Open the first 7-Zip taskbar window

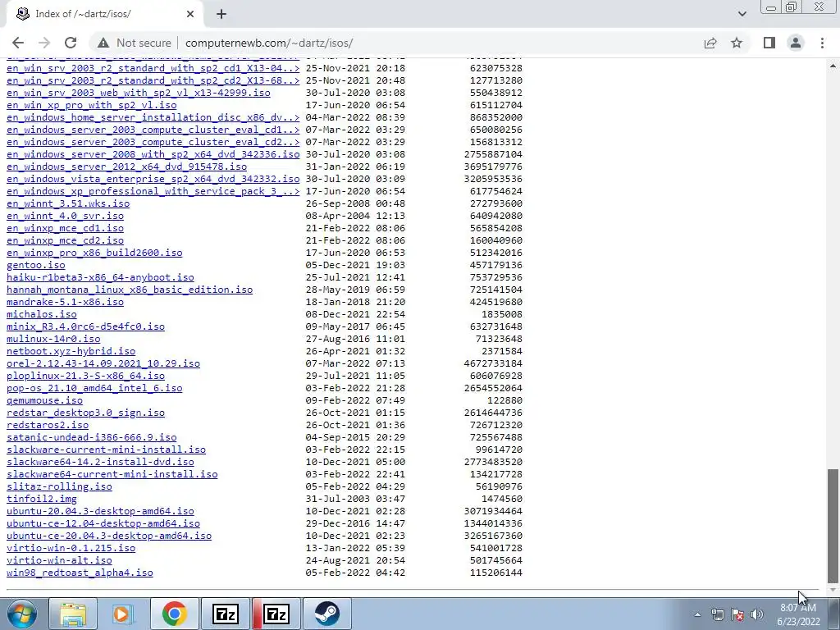(x=226, y=614)
